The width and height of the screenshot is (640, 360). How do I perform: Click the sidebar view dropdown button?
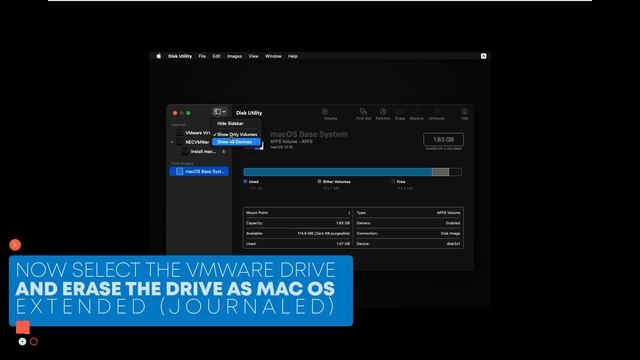point(220,112)
